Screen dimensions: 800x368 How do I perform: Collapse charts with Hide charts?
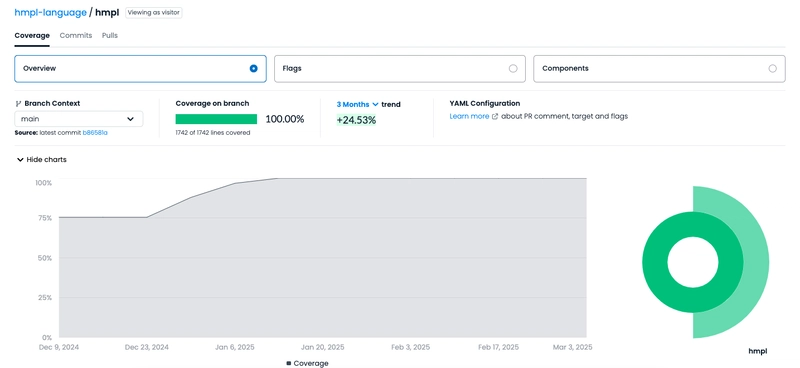pyautogui.click(x=41, y=160)
